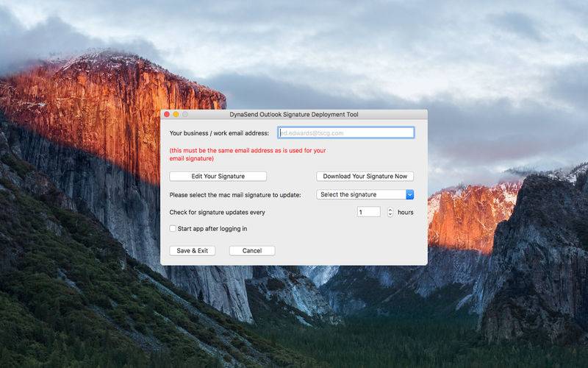Click the business email address input field
Viewport: 588px width, 368px height.
click(345, 132)
